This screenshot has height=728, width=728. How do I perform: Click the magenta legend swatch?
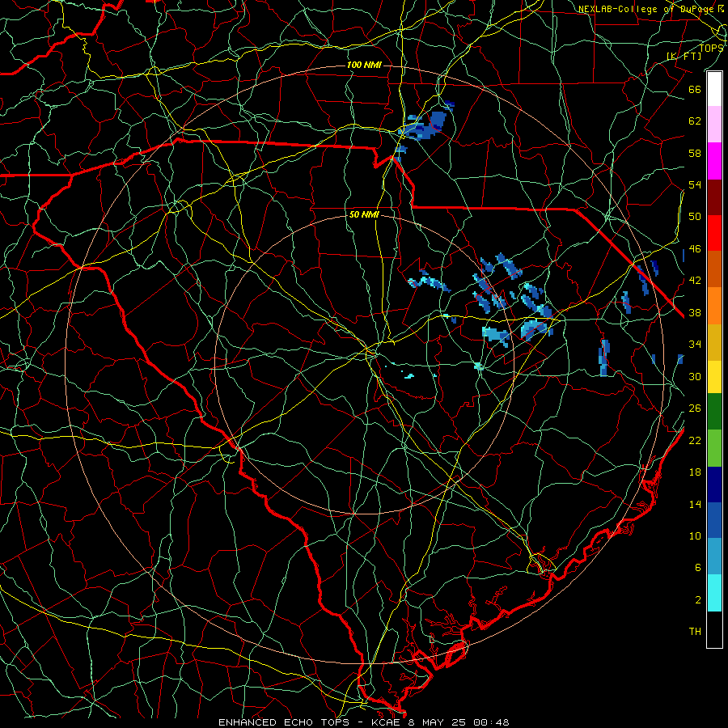714,161
